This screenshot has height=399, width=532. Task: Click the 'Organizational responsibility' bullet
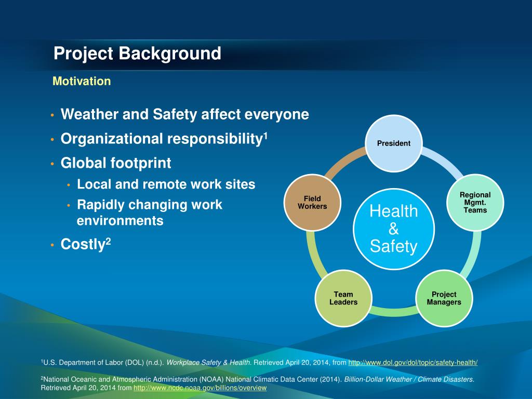(x=164, y=139)
